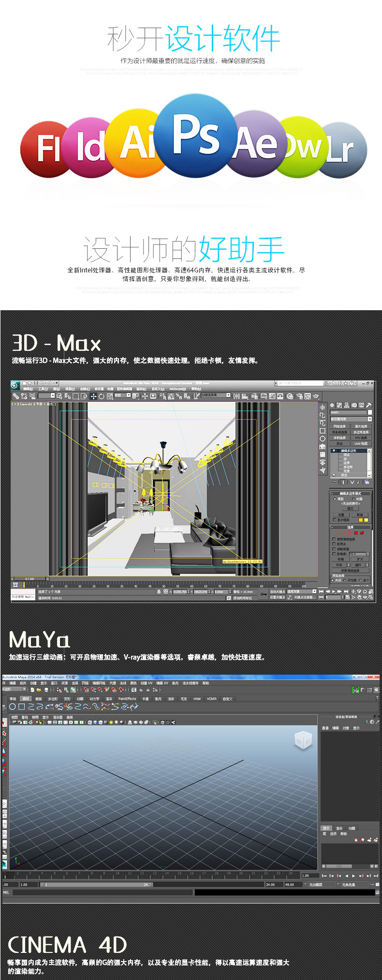Toggle 显示框架 checkbox in 3ds Max

[334, 520]
